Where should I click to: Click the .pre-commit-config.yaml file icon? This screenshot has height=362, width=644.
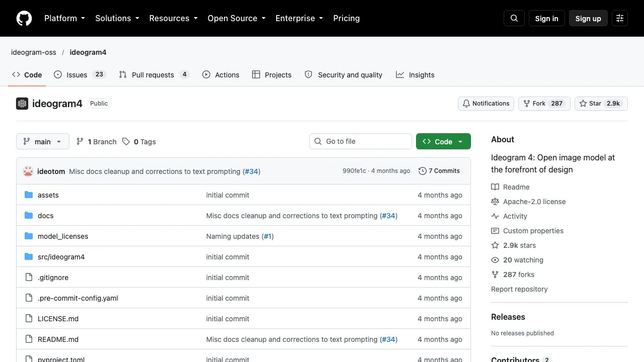(29, 298)
